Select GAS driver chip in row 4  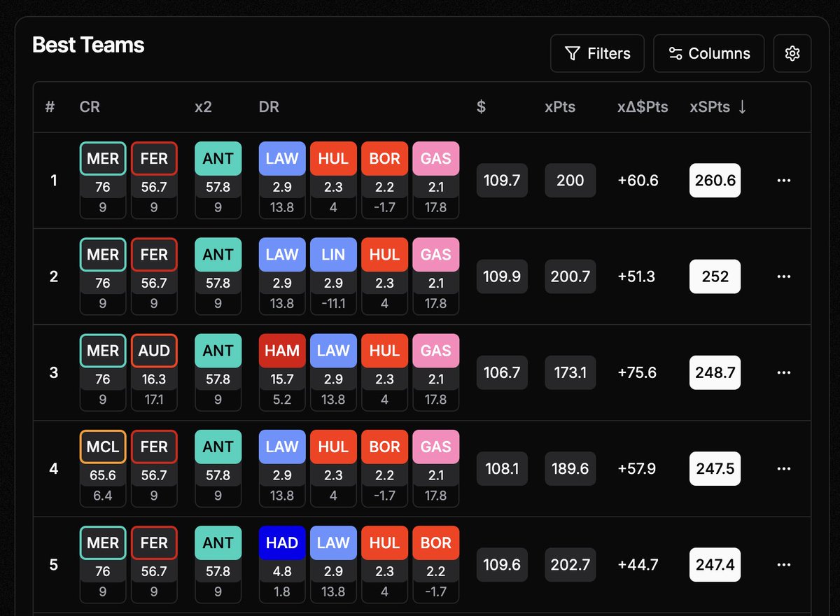(x=435, y=447)
